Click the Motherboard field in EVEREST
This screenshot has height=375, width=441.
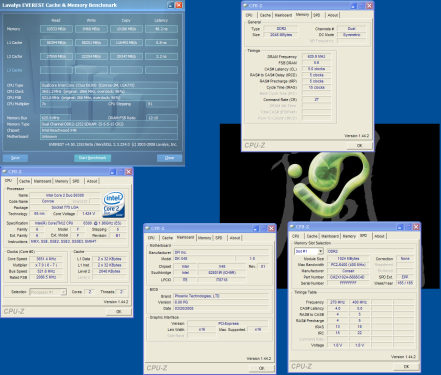[x=109, y=137]
